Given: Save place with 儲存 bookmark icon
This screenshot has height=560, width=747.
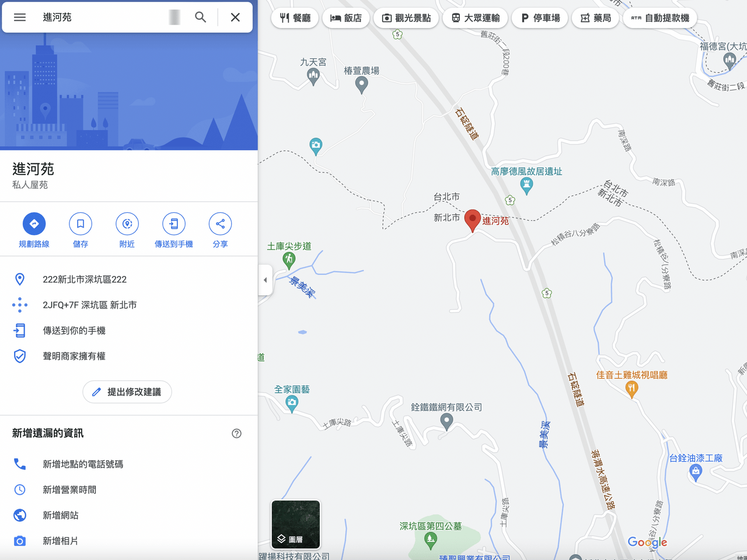Looking at the screenshot, I should (x=81, y=223).
